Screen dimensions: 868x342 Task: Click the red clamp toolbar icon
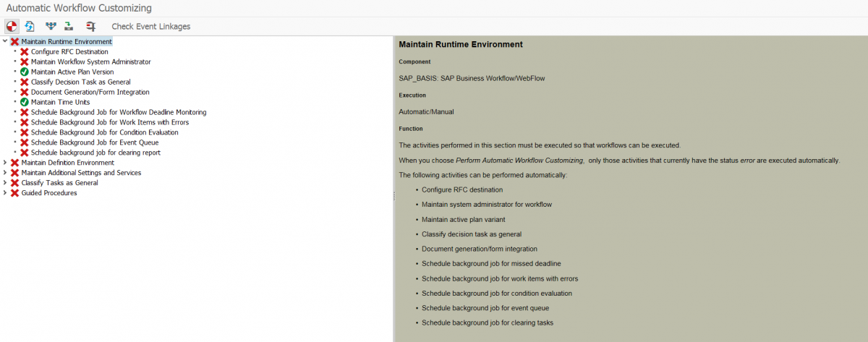click(90, 27)
